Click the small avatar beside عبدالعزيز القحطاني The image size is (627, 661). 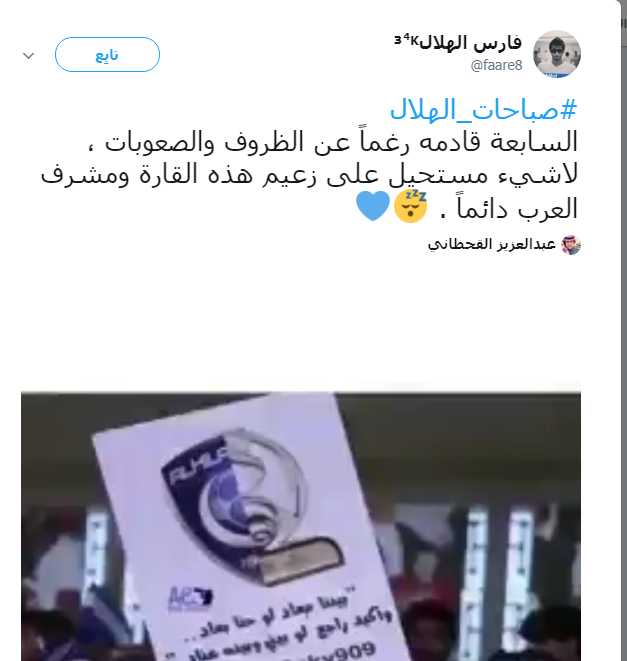click(x=571, y=245)
